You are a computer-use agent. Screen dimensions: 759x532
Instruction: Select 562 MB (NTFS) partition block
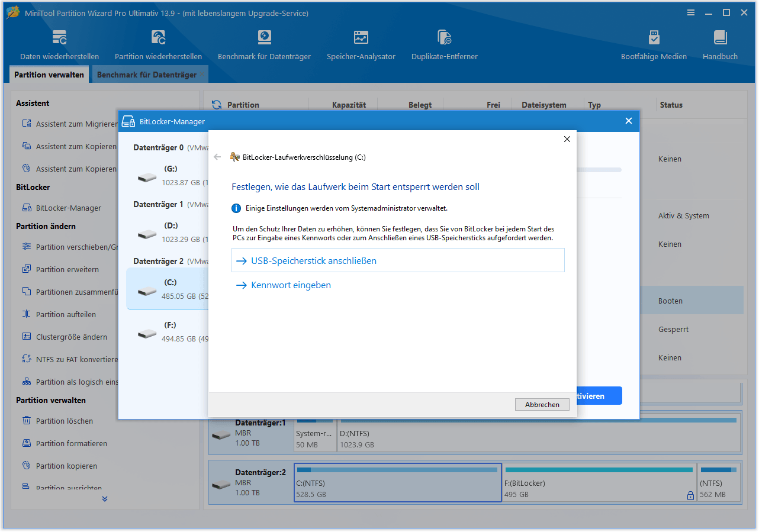pos(719,483)
